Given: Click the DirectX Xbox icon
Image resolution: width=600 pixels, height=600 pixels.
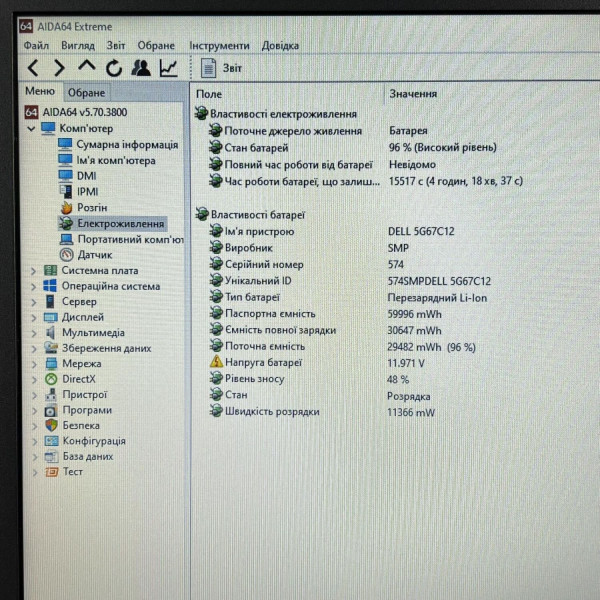Looking at the screenshot, I should (51, 379).
